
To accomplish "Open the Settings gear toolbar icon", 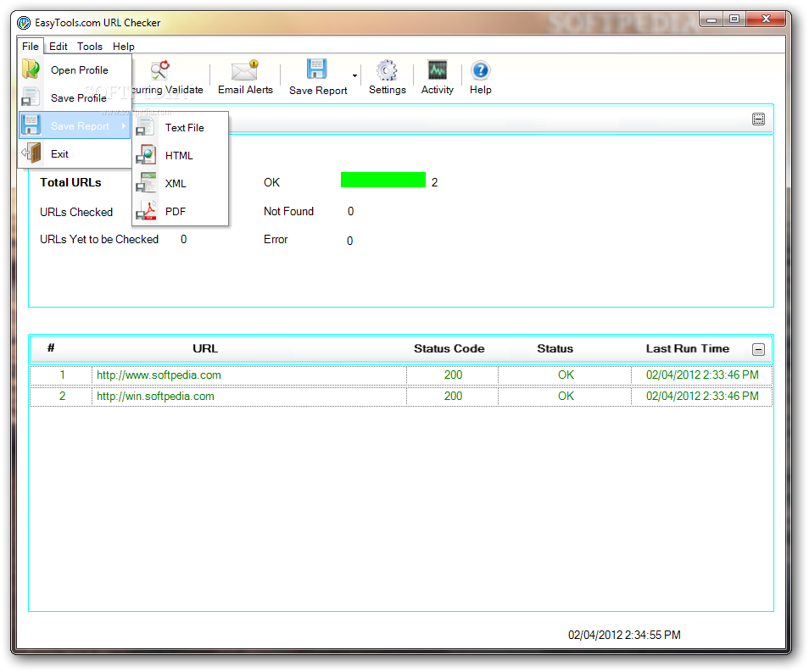I will (x=387, y=70).
